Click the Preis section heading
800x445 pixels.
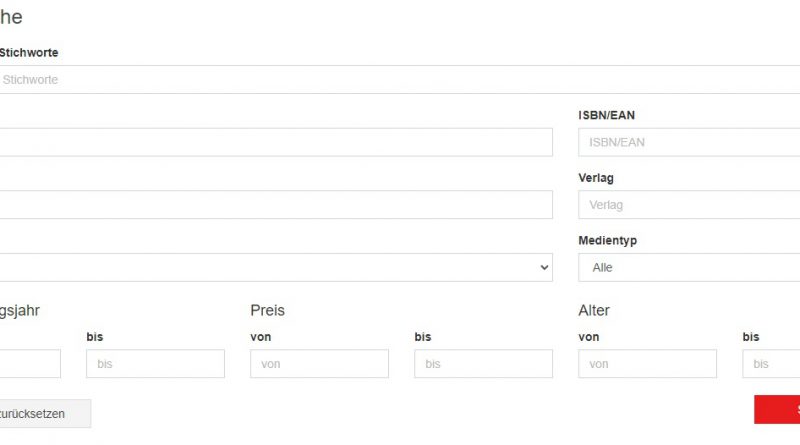[267, 311]
